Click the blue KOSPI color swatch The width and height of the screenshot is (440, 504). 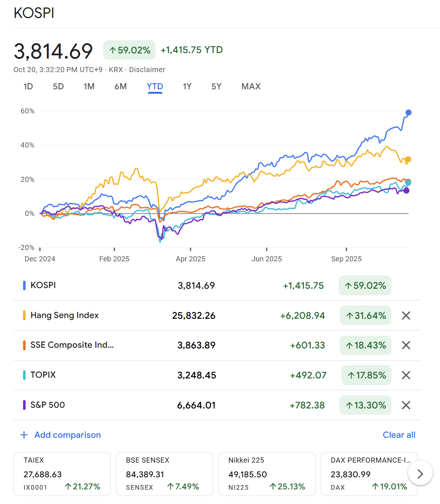pos(24,285)
